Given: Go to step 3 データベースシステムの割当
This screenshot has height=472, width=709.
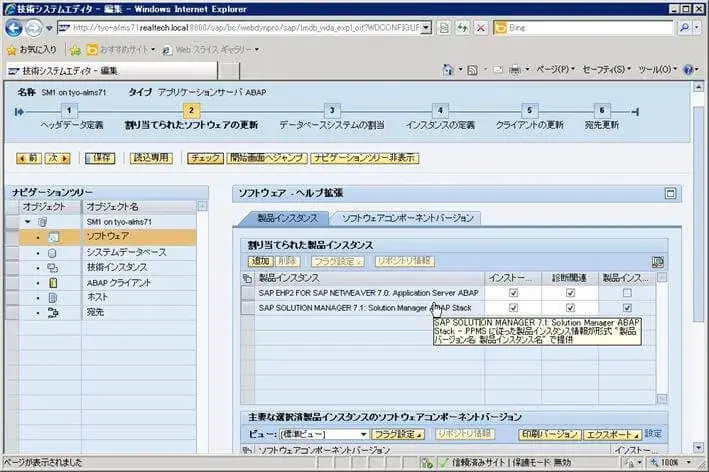Looking at the screenshot, I should [331, 117].
